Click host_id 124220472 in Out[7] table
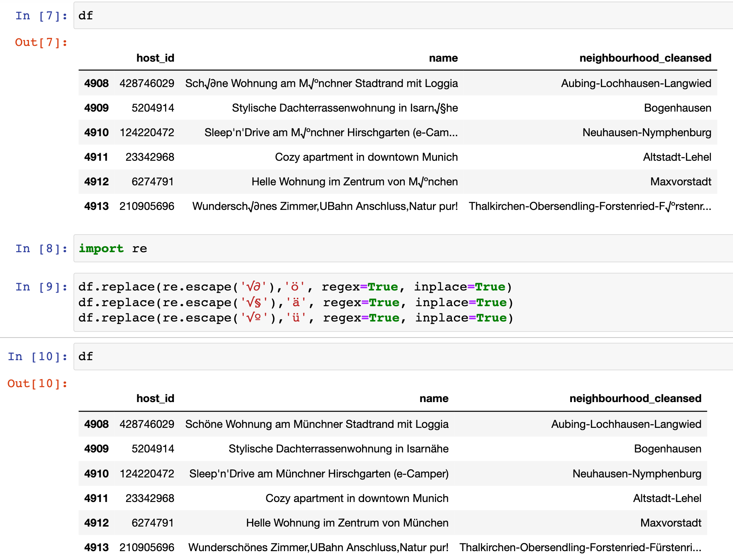This screenshot has height=560, width=733. [x=147, y=133]
